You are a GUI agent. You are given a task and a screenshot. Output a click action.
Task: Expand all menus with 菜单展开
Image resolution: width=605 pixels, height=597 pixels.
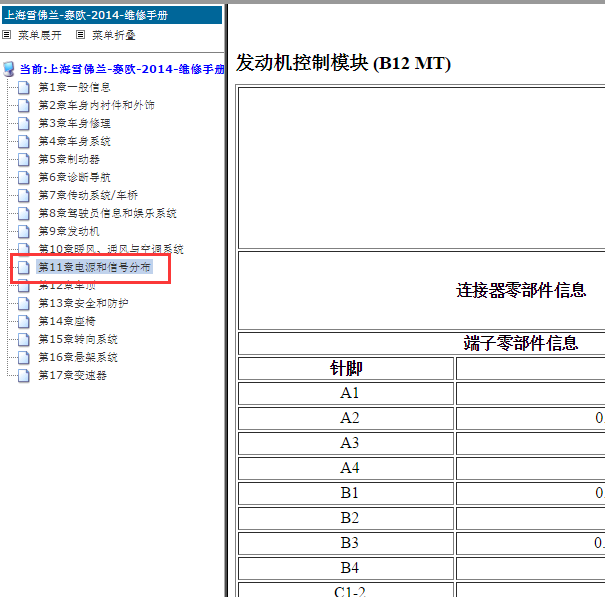click(40, 35)
